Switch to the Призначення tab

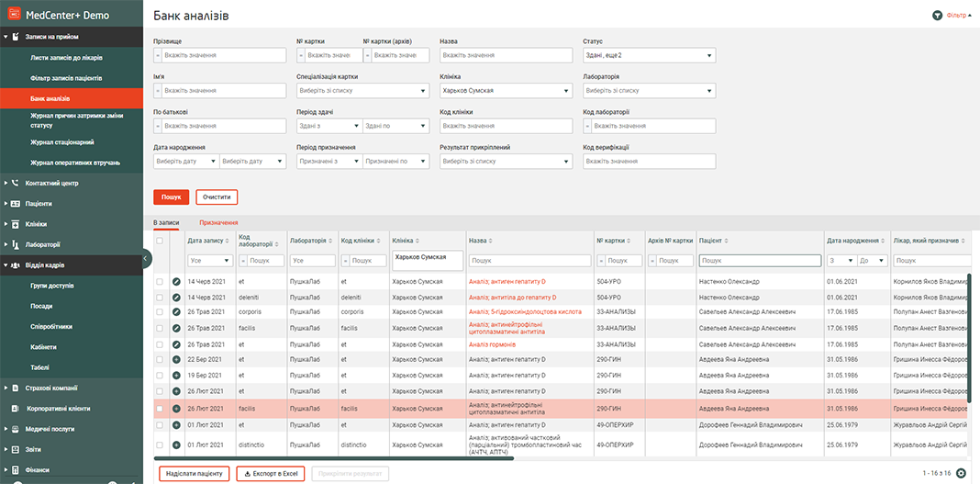[218, 222]
